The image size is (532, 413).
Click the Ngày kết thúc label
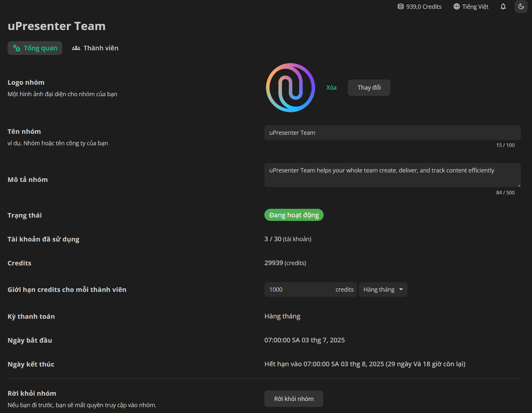(x=31, y=364)
